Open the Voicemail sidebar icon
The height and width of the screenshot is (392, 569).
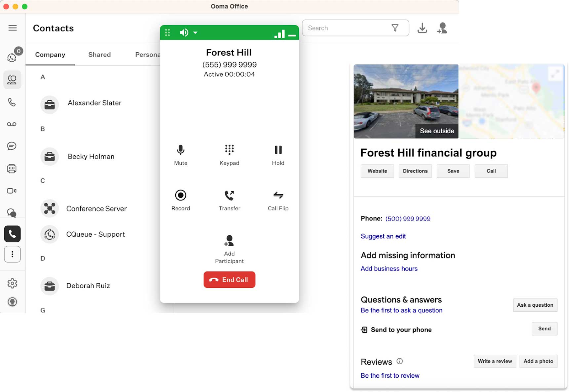tap(12, 124)
